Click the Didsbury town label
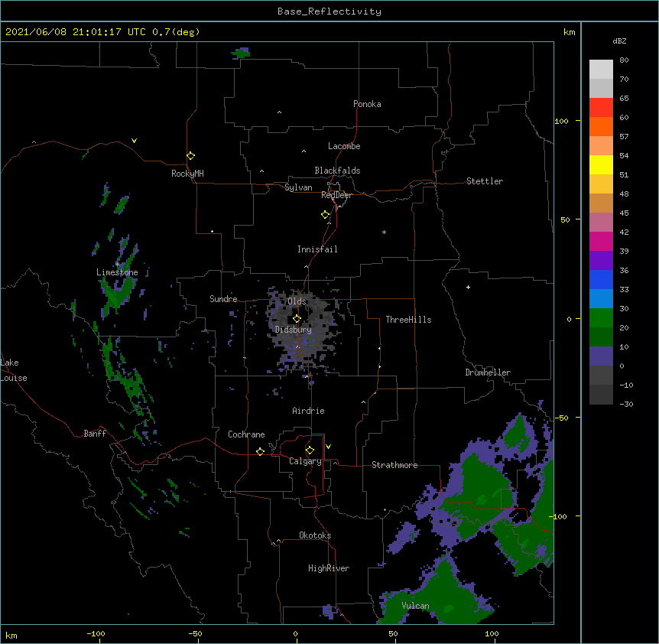659x644 pixels. point(294,330)
